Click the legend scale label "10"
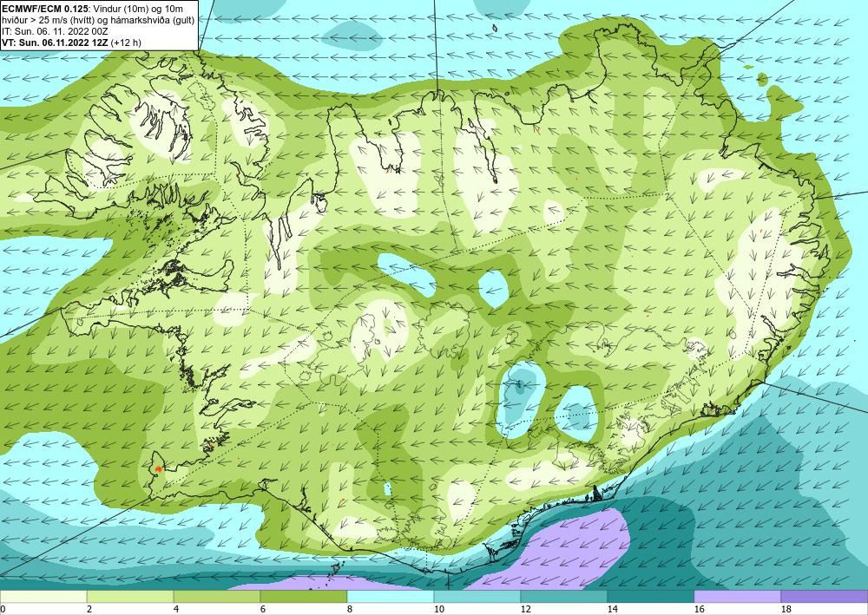 pos(439,610)
